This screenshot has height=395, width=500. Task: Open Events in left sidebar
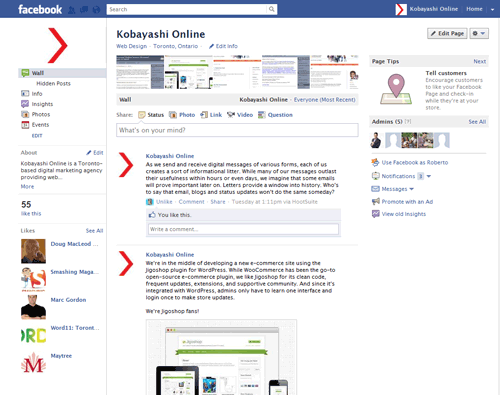(40, 125)
